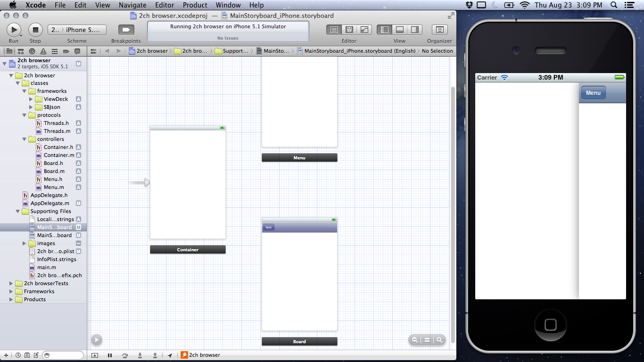The image size is (644, 362).
Task: Click the 'No Selection' breadcrumb
Action: point(437,51)
